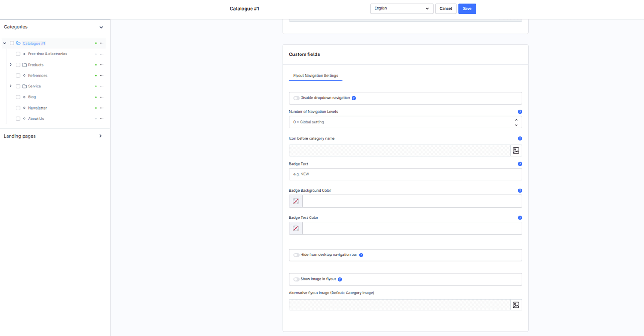Show help for Badge Text Color
This screenshot has width=644, height=336.
520,218
